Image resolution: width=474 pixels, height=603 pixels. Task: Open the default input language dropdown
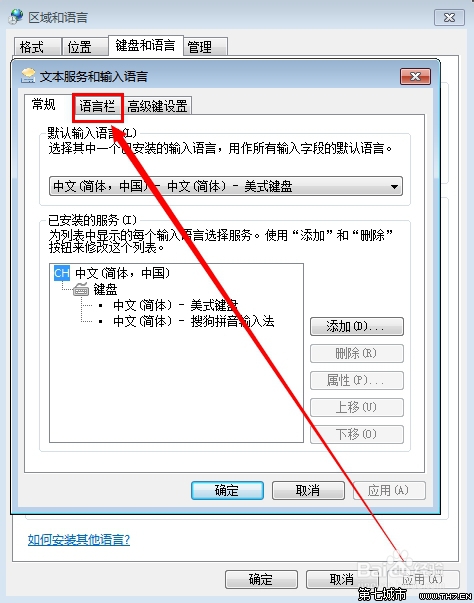[x=226, y=187]
